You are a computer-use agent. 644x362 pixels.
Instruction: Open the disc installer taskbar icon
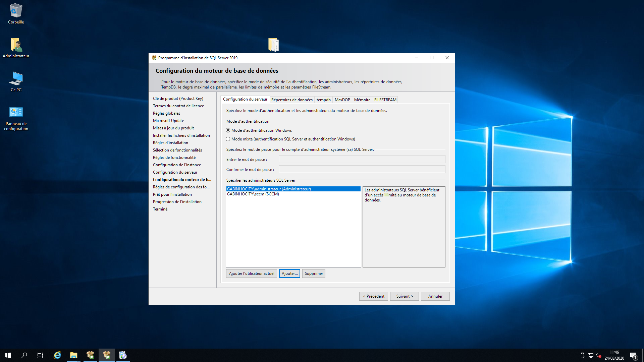point(123,355)
